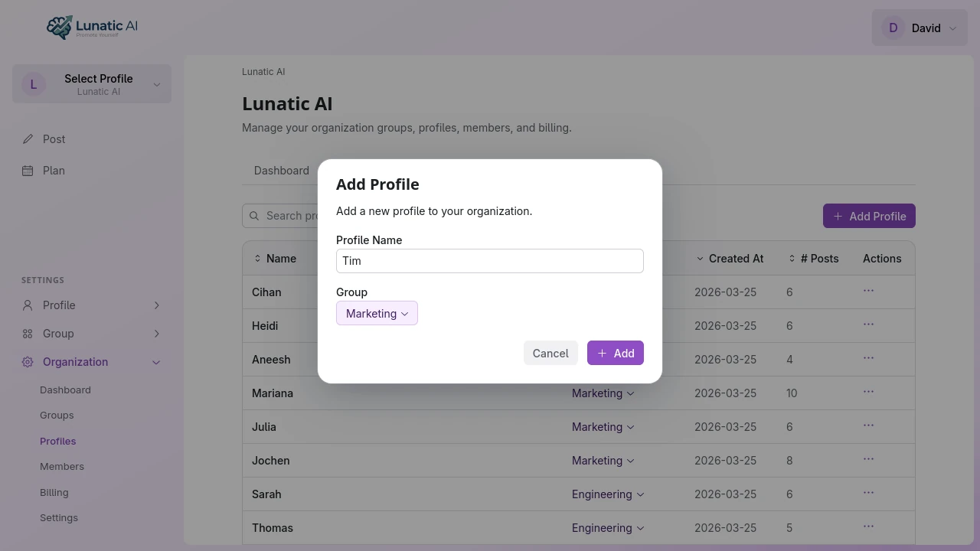This screenshot has width=980, height=551.
Task: Go to Profiles sub-item
Action: tap(57, 441)
